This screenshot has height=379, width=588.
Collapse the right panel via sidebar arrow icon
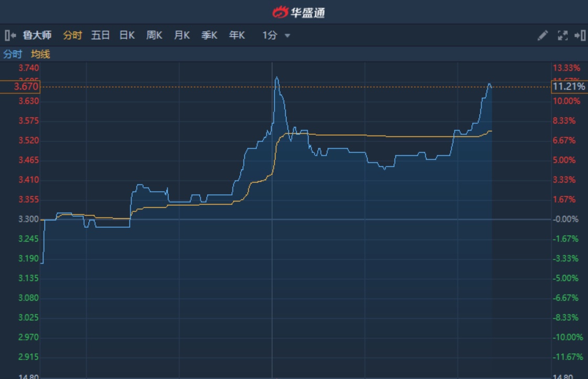pos(580,35)
